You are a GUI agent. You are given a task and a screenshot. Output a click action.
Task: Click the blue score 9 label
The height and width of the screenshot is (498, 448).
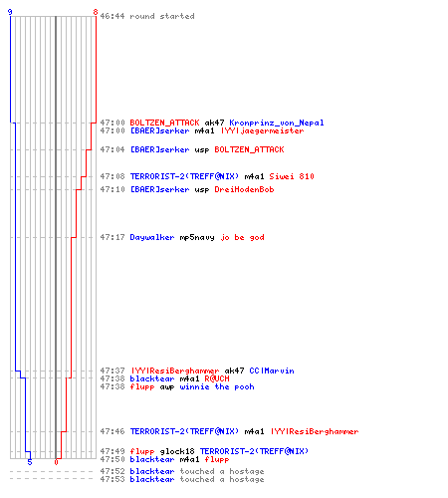10,12
